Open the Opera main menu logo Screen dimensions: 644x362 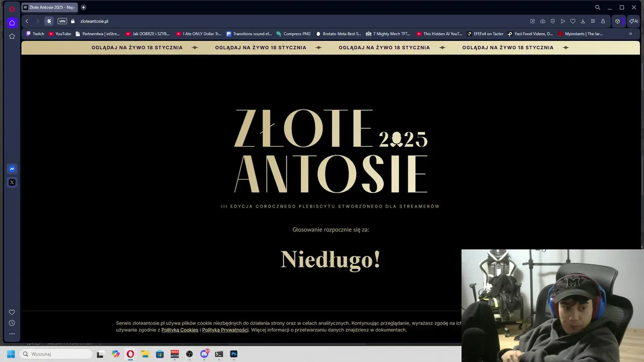[12, 9]
